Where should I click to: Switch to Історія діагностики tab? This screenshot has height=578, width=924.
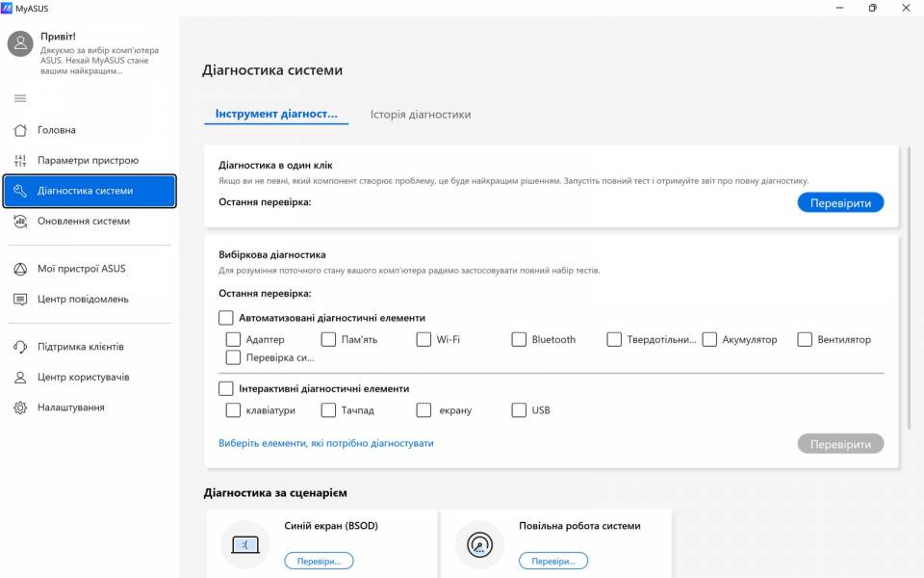click(421, 114)
